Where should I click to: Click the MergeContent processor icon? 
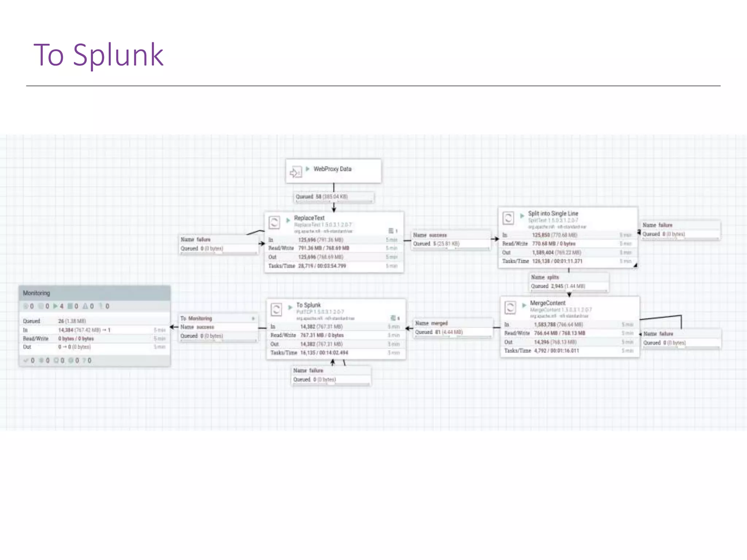pyautogui.click(x=510, y=308)
